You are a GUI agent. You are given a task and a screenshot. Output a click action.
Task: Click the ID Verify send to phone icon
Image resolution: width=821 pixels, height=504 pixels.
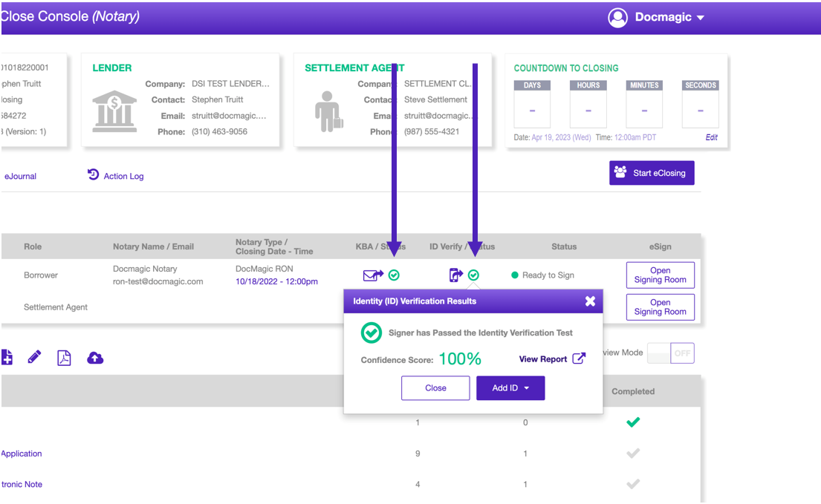click(x=456, y=275)
